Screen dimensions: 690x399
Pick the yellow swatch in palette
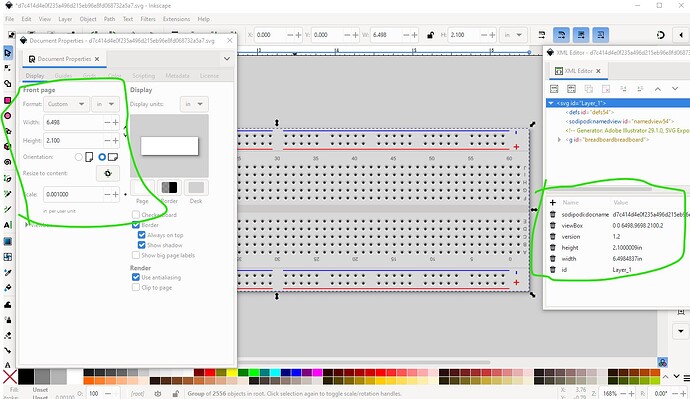pos(232,373)
